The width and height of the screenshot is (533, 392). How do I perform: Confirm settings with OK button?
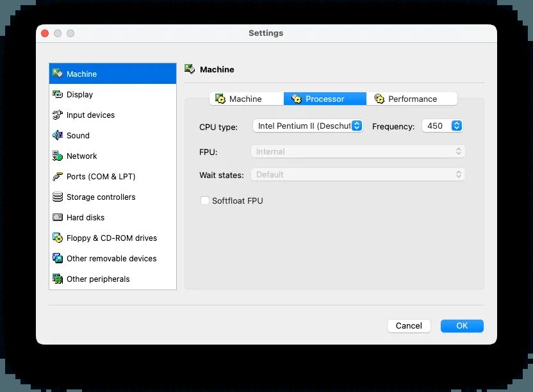click(x=462, y=325)
